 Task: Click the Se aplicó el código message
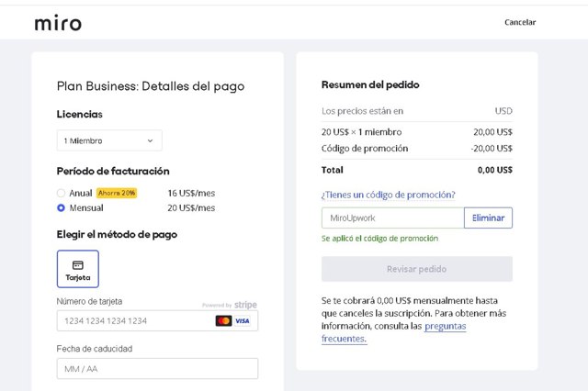click(x=379, y=239)
